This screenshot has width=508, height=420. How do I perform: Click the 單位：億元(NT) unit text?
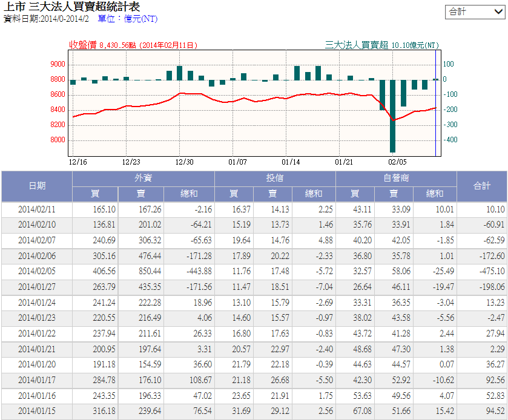[x=128, y=19]
